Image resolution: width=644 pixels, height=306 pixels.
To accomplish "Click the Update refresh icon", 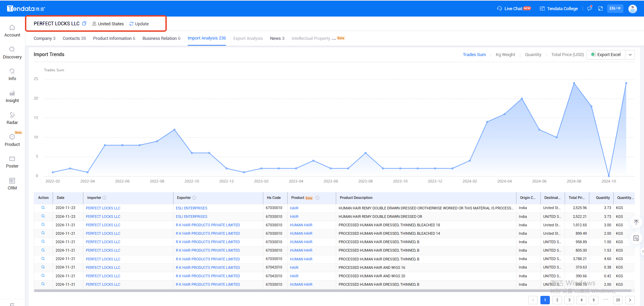I will coord(131,24).
